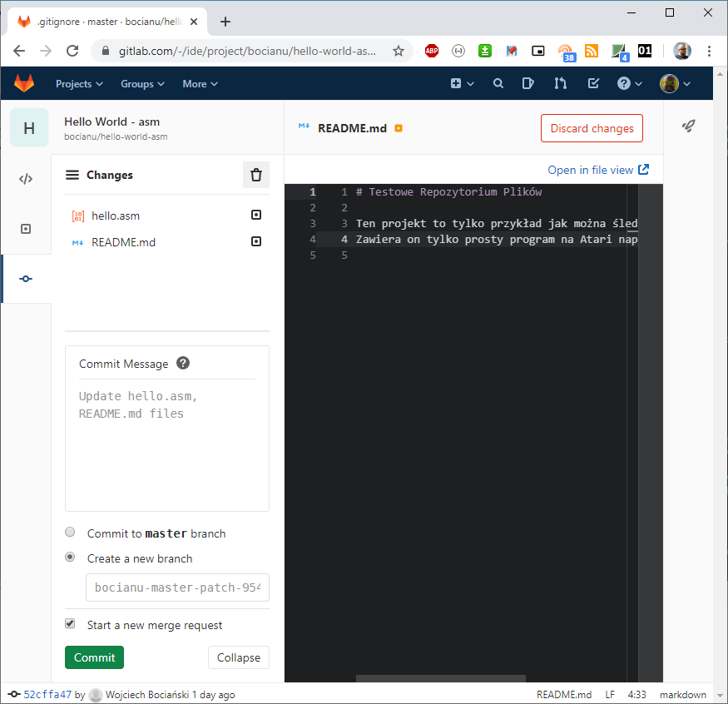The image size is (728, 704).
Task: Open the Projects menu
Action: (78, 83)
